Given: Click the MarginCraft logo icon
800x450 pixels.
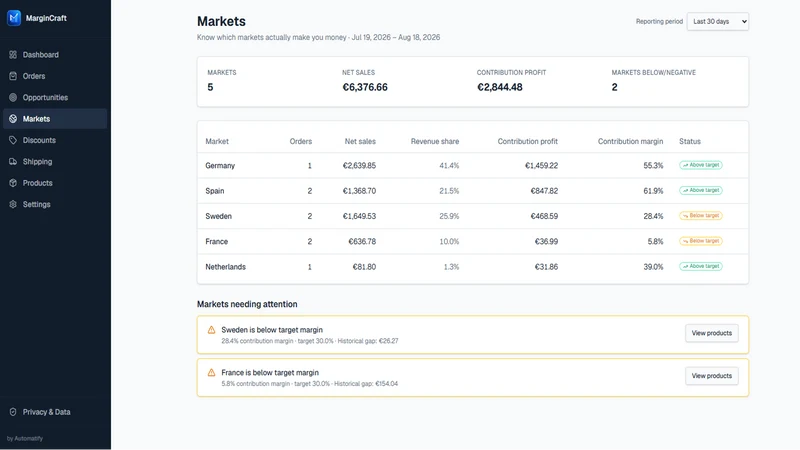Looking at the screenshot, I should (x=14, y=18).
